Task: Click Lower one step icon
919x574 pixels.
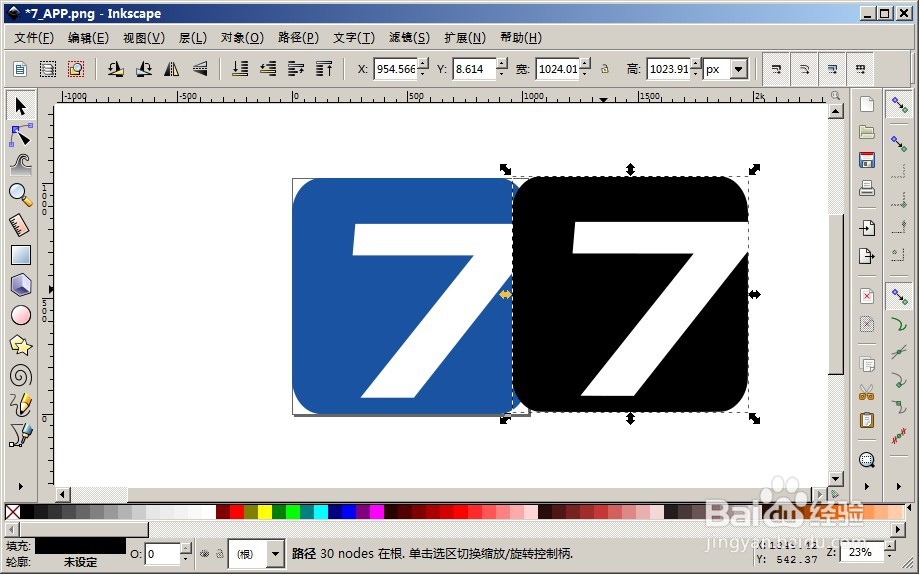Action: (268, 69)
